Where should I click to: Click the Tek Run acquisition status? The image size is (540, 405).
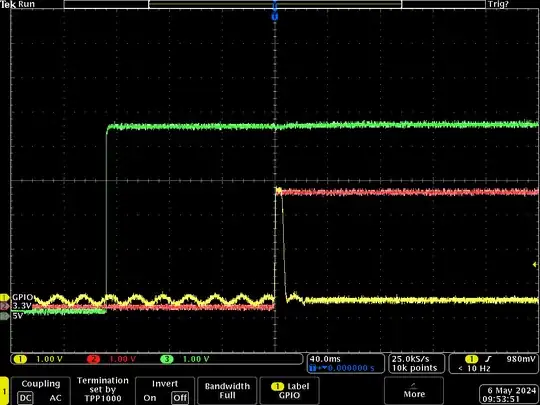coord(18,4)
